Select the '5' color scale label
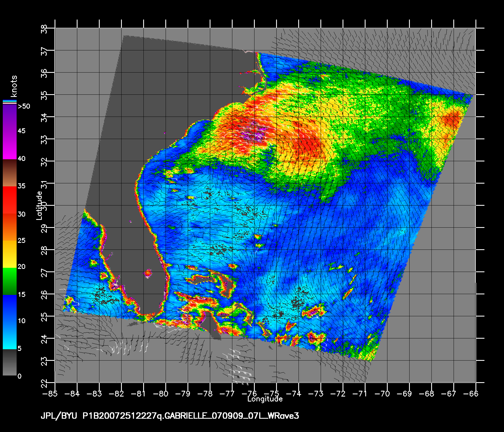 point(19,348)
